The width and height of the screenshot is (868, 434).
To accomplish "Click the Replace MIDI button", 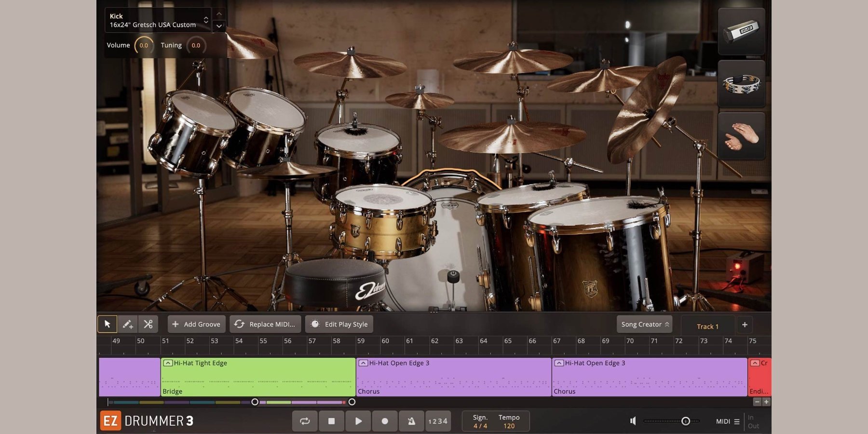I will click(265, 324).
